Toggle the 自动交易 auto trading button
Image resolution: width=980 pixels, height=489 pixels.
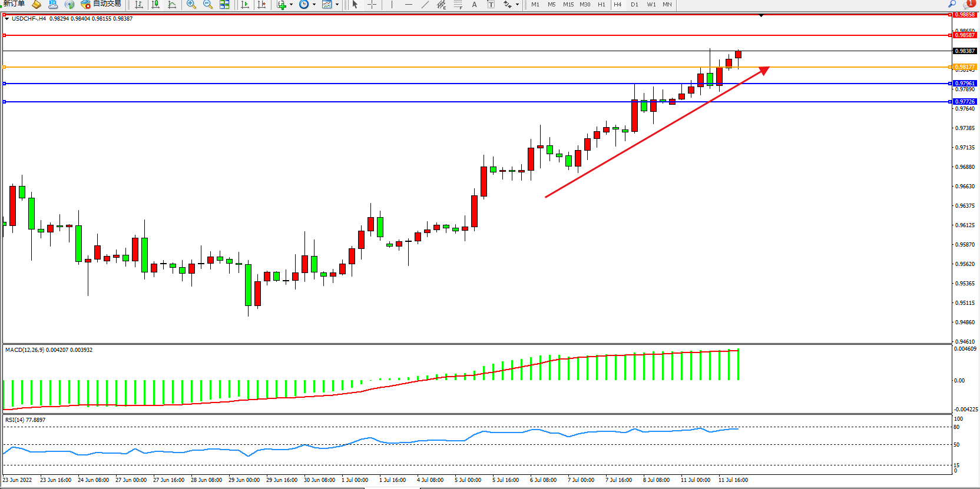(101, 4)
